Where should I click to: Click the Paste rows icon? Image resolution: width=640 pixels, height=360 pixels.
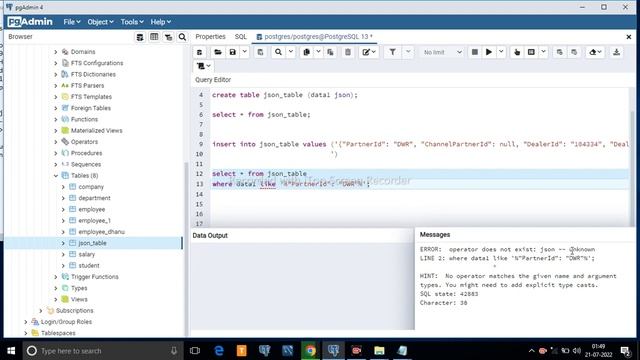tap(330, 52)
